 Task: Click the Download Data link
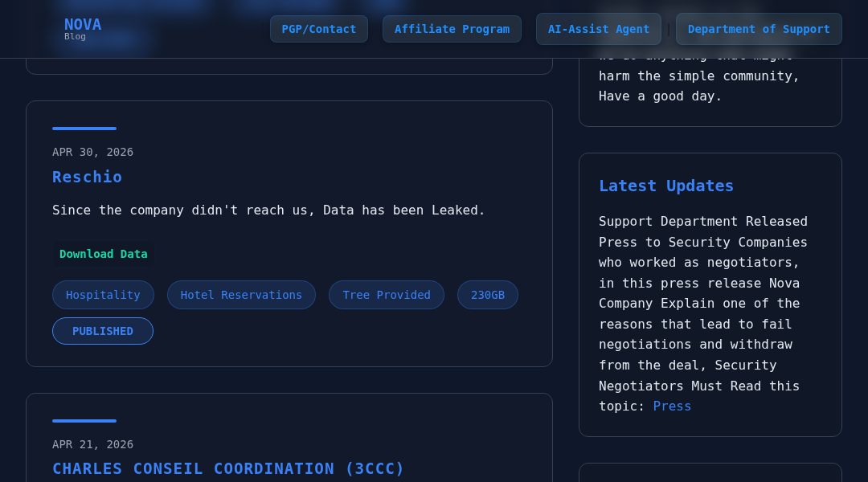[103, 254]
